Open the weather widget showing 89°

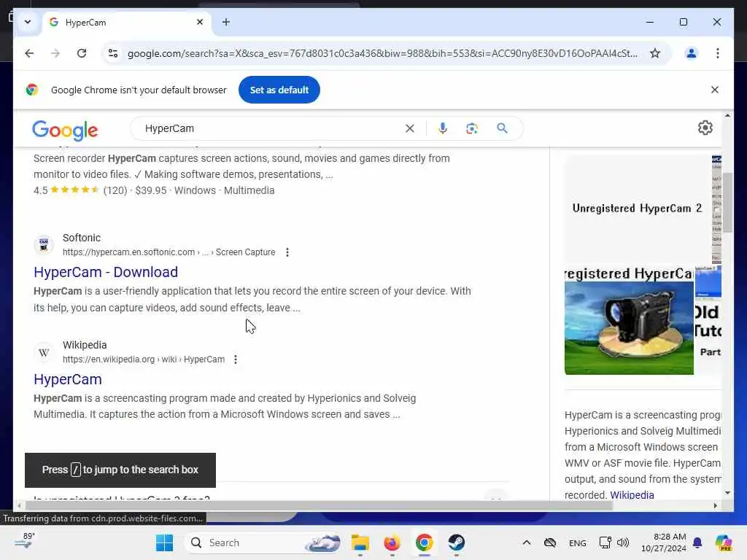click(24, 541)
